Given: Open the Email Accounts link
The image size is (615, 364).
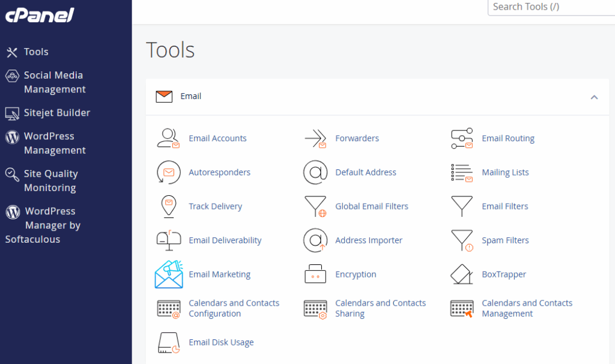Looking at the screenshot, I should (x=217, y=139).
